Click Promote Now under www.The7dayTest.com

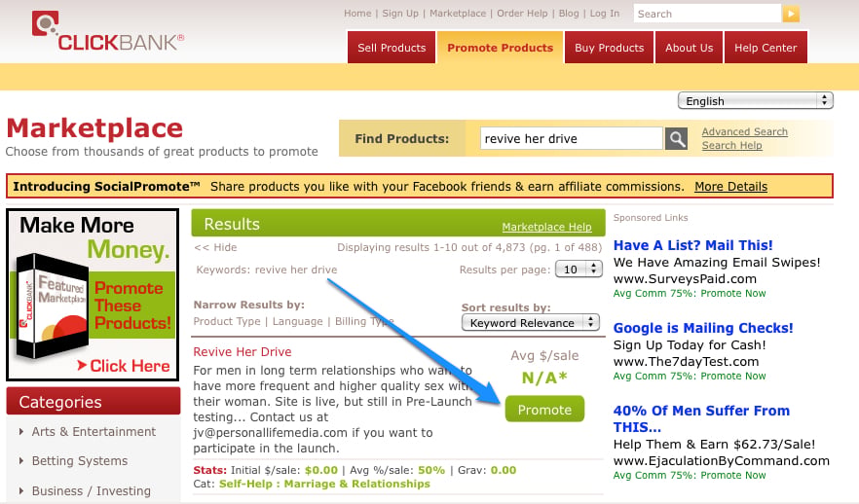point(733,376)
